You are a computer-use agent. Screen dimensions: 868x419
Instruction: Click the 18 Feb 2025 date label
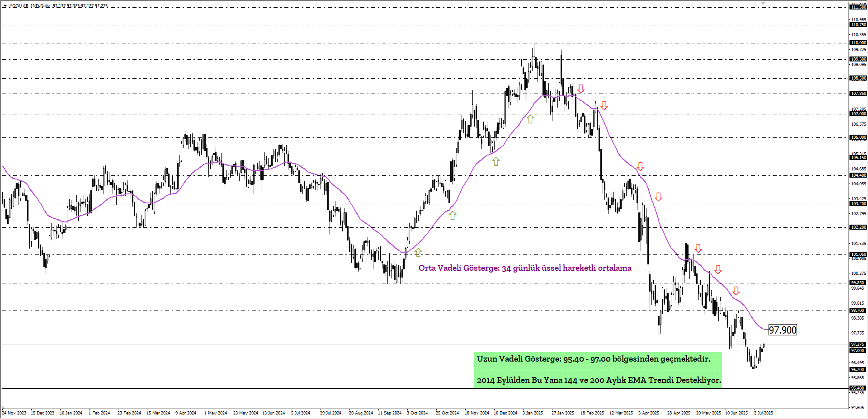click(x=592, y=413)
